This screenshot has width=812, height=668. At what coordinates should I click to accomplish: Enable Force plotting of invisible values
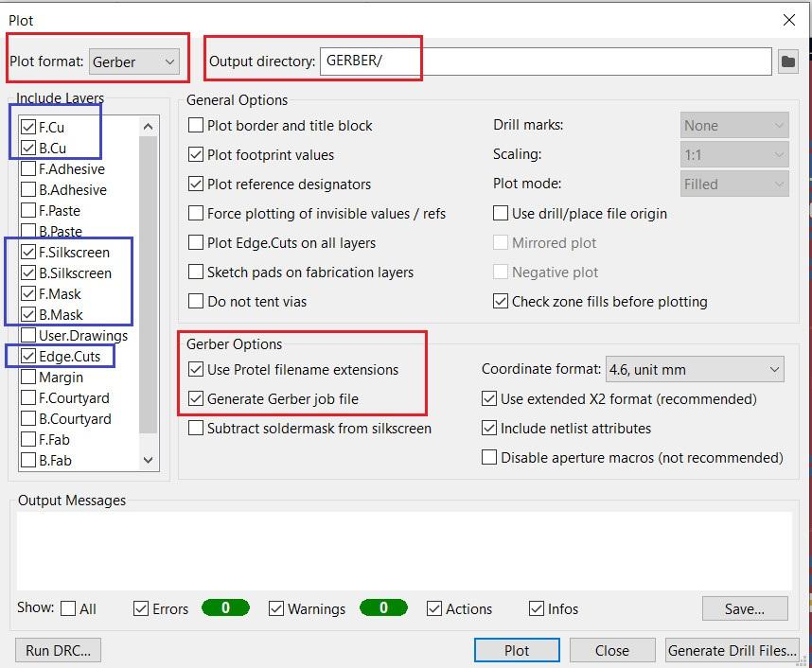tap(196, 213)
